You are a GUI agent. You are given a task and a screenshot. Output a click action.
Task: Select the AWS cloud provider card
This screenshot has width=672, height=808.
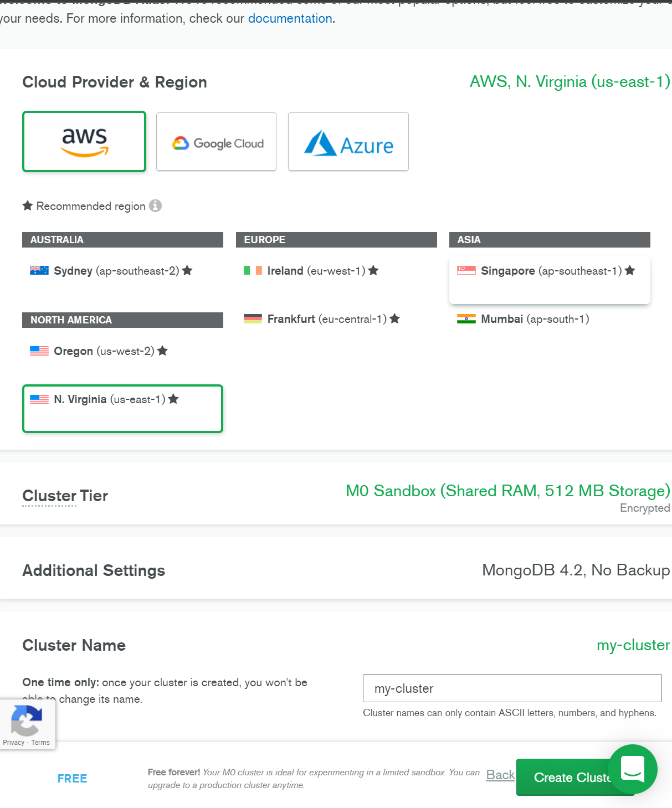pos(84,142)
